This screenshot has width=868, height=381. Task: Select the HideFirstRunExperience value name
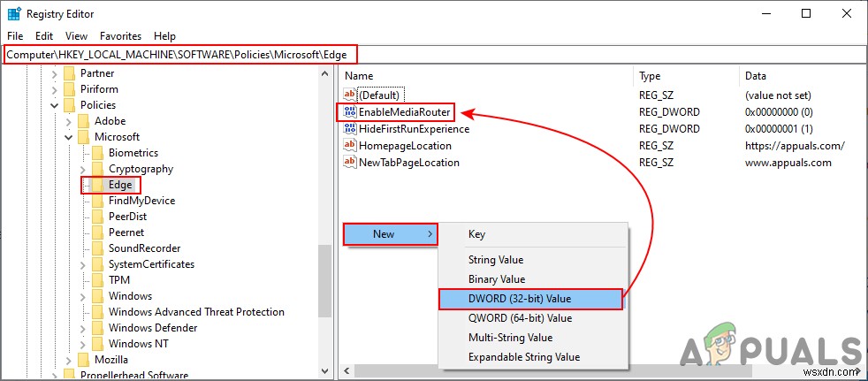414,129
